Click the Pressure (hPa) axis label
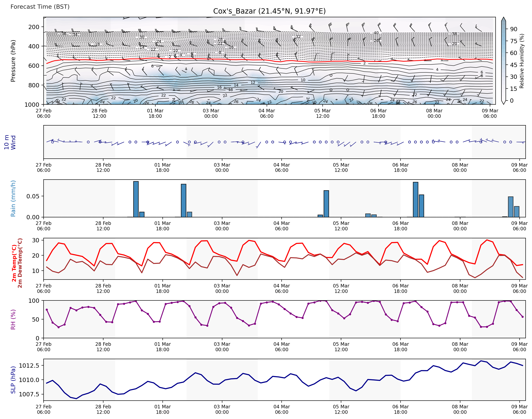The width and height of the screenshot is (532, 419). [13, 61]
